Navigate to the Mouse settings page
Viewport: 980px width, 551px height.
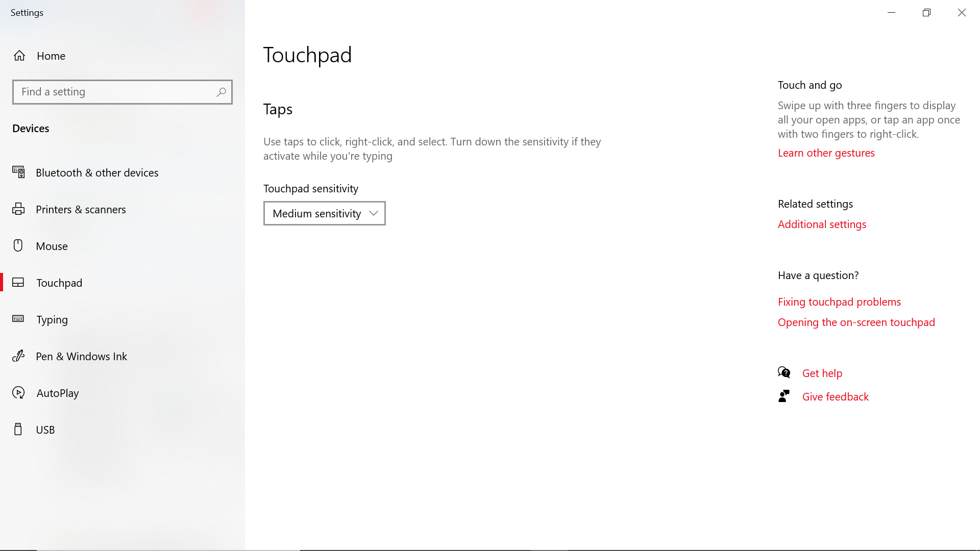tap(52, 245)
